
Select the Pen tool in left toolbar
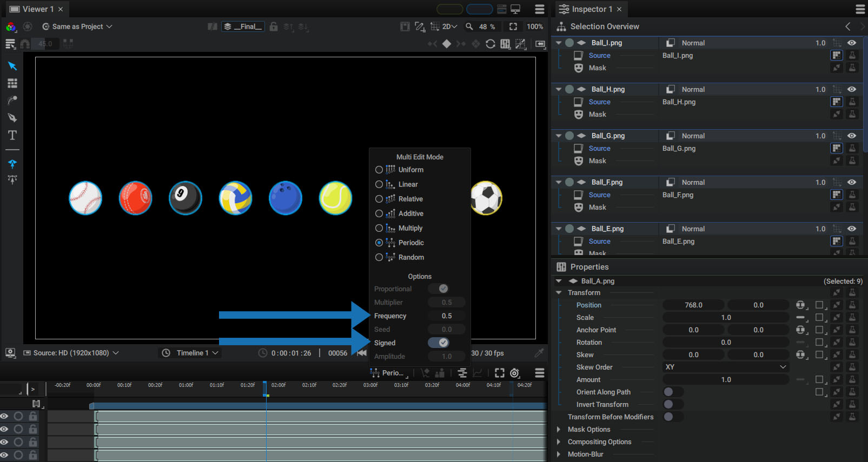[x=12, y=118]
